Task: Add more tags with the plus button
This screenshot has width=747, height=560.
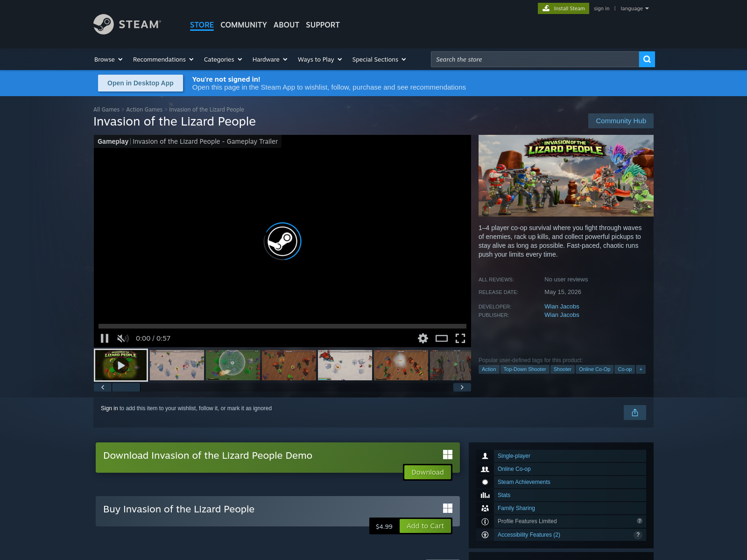Action: pyautogui.click(x=641, y=369)
